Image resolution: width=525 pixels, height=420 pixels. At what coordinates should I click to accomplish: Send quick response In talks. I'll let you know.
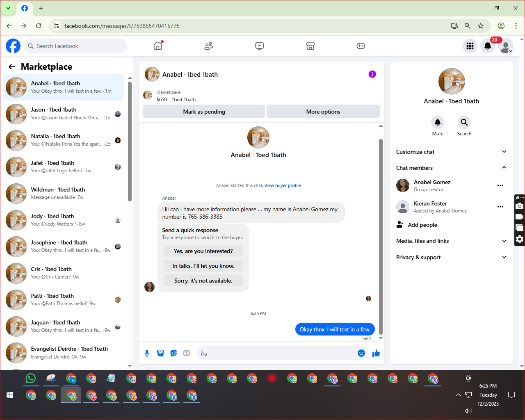pyautogui.click(x=203, y=266)
